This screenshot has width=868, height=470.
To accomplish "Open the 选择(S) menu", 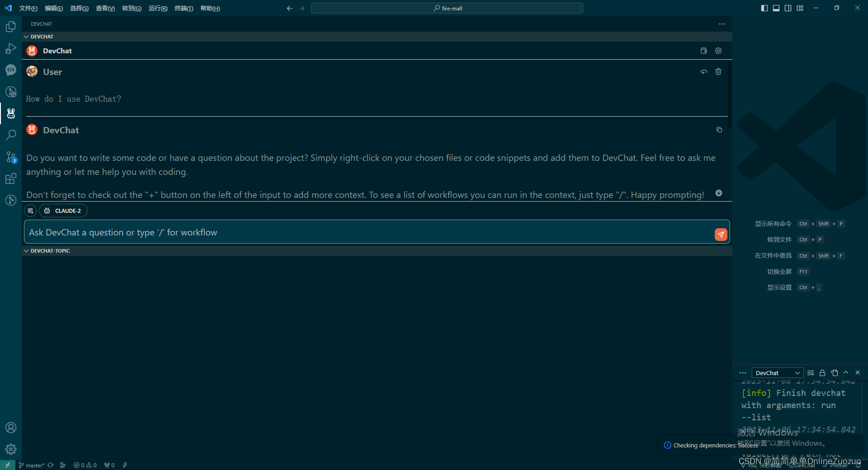I will 80,8.
